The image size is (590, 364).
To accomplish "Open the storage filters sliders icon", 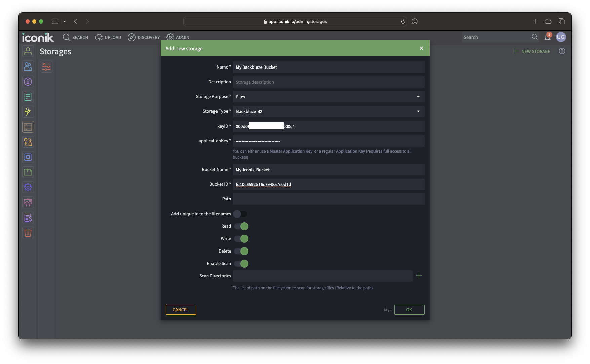I will click(46, 67).
